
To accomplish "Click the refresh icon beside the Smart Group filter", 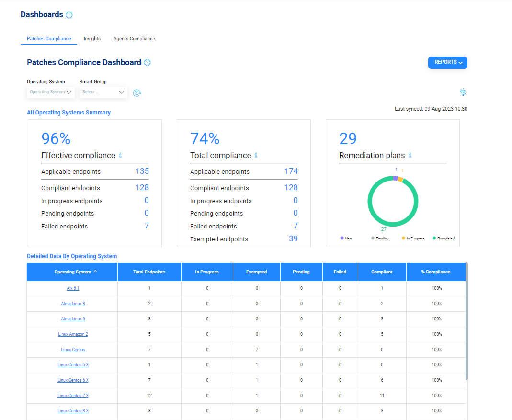I will [137, 93].
